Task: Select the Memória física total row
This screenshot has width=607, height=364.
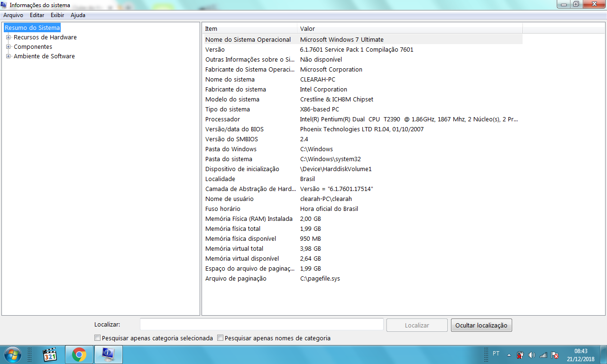Action: [363, 228]
